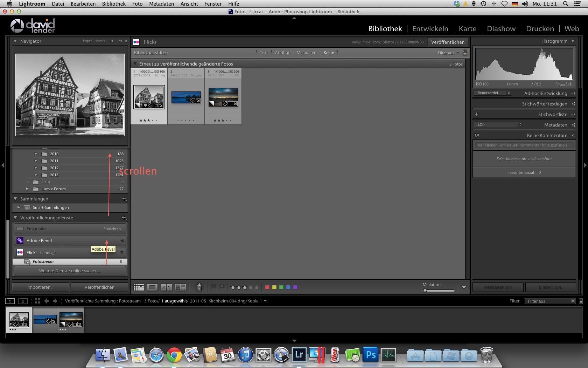The width and height of the screenshot is (588, 368).
Task: Flag photo as picked
Action: 213,287
